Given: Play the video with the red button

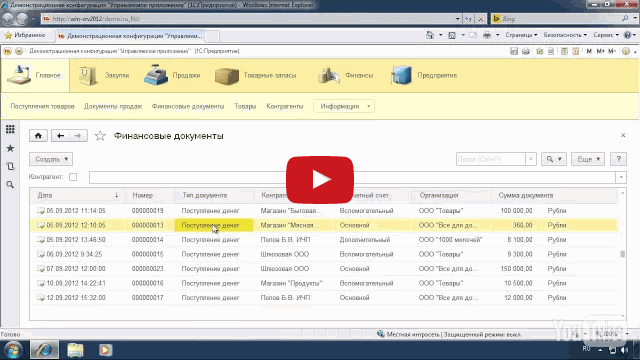Looking at the screenshot, I should tap(320, 180).
